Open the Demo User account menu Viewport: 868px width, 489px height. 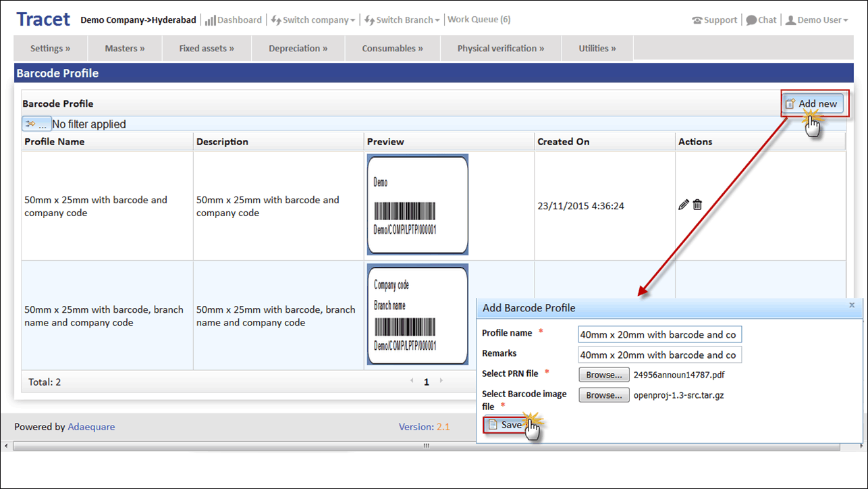817,20
